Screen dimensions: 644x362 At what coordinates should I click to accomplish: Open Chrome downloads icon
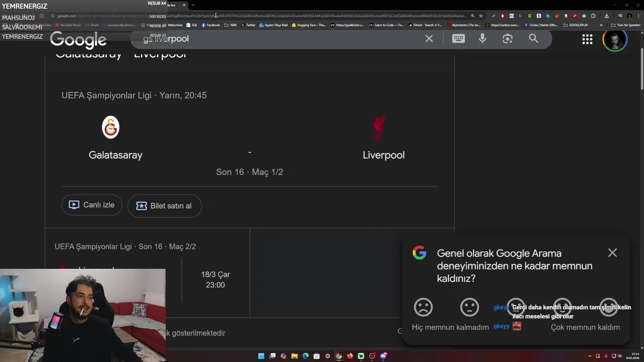(x=607, y=16)
